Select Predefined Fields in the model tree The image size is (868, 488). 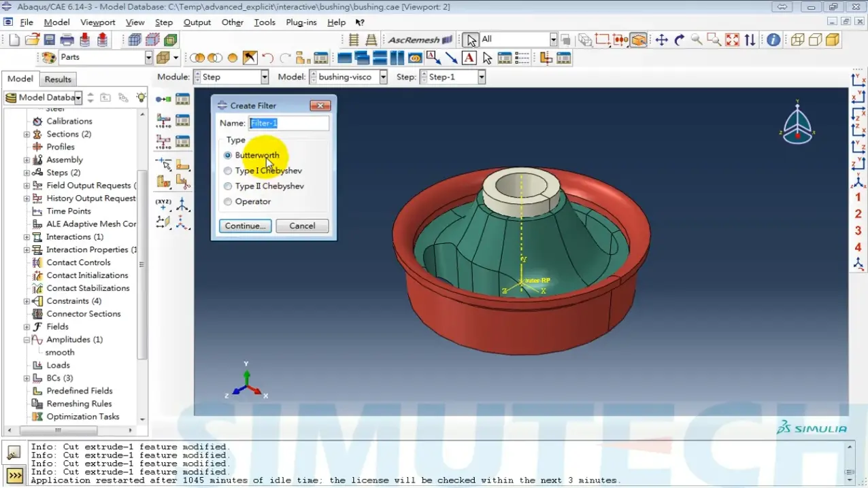(x=80, y=391)
